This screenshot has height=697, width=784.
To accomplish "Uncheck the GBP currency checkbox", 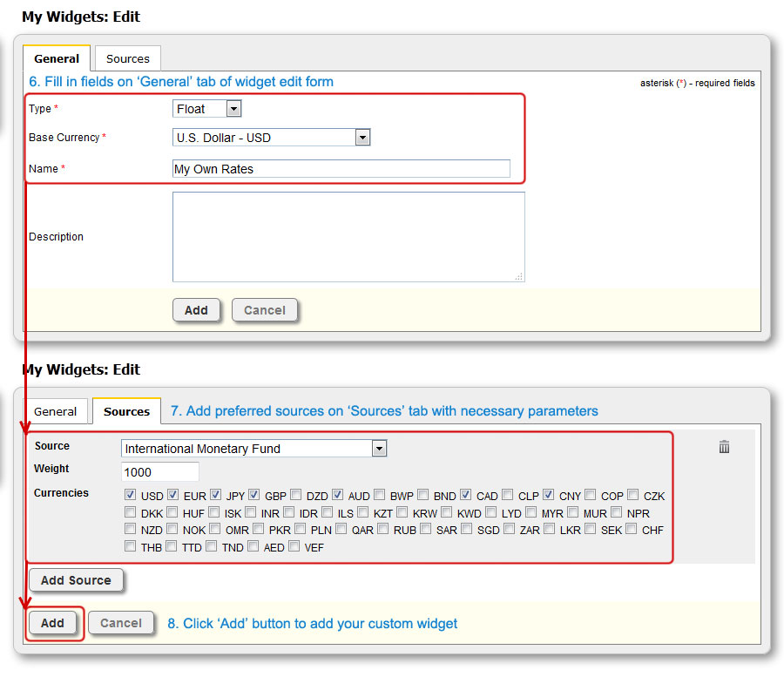I will tap(254, 495).
